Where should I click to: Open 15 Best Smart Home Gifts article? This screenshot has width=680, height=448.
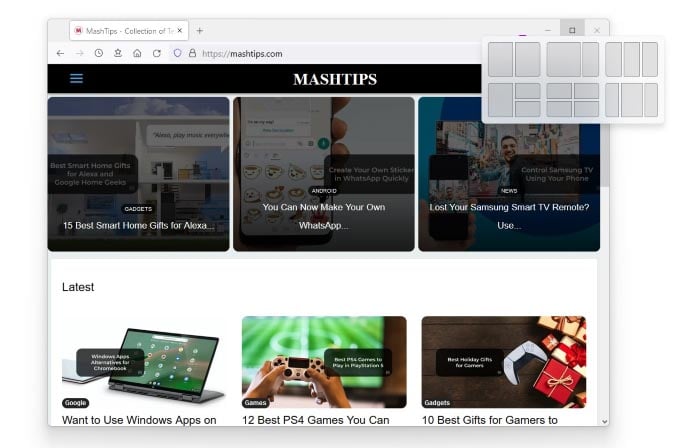click(x=138, y=226)
